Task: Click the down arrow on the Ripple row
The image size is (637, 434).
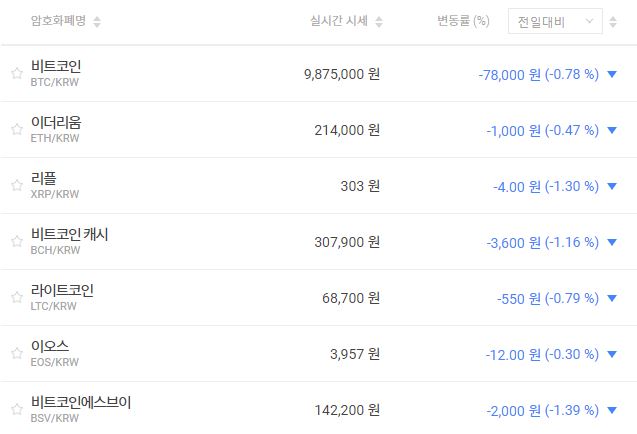Action: click(x=612, y=186)
